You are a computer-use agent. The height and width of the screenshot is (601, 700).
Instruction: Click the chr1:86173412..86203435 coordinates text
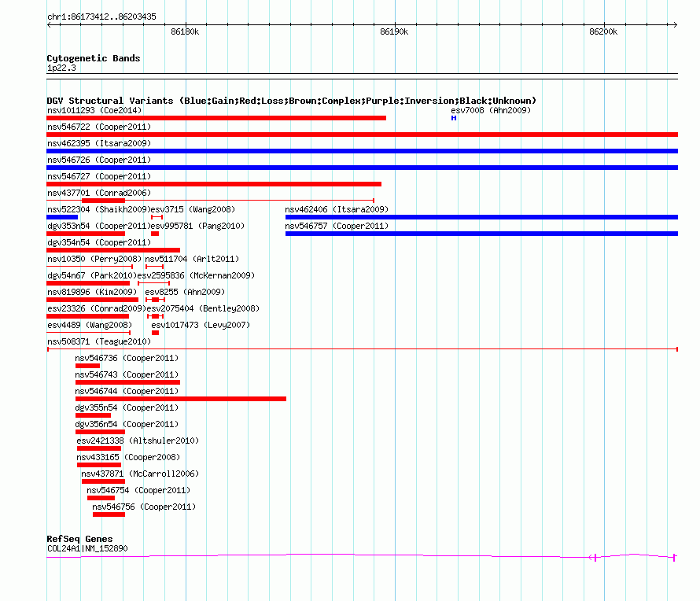101,17
